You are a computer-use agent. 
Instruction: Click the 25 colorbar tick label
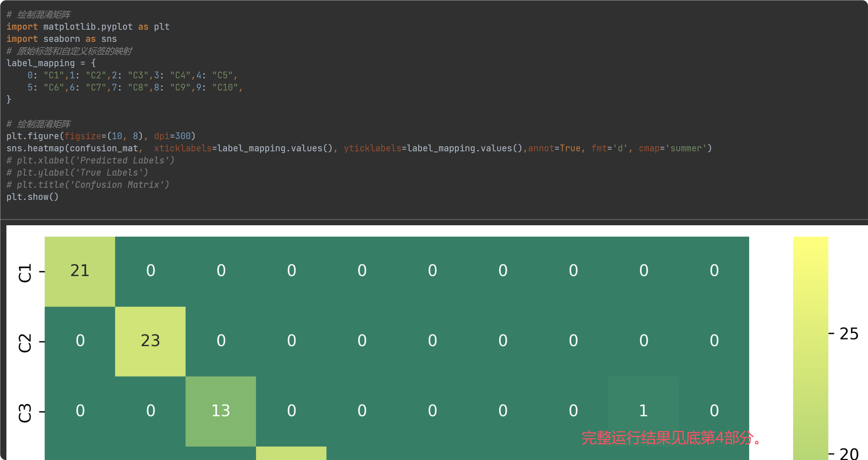click(x=848, y=333)
